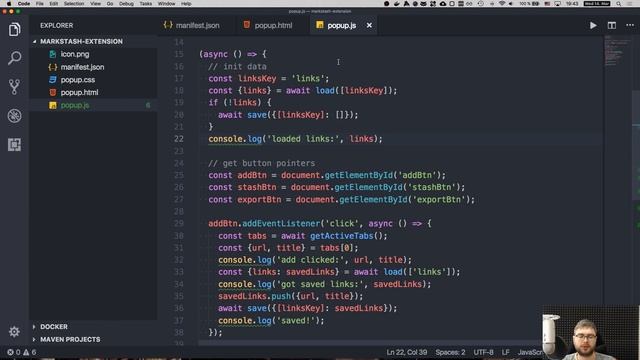Click line number 22 in the gutter
640x360 pixels.
point(179,139)
